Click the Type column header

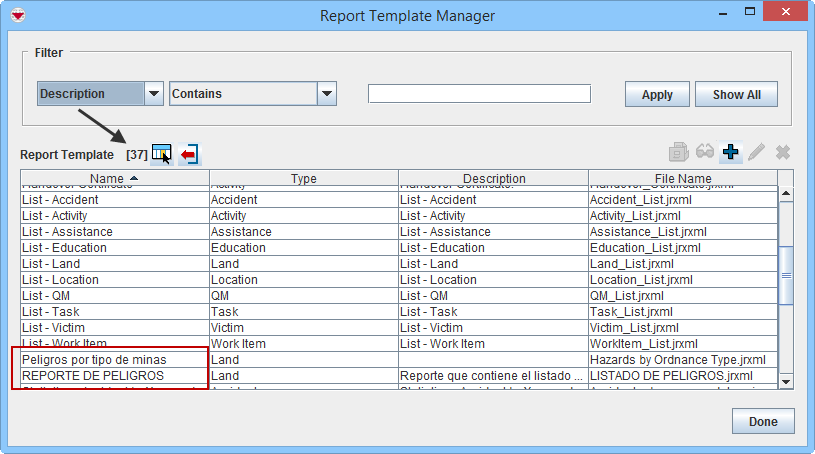pyautogui.click(x=304, y=179)
